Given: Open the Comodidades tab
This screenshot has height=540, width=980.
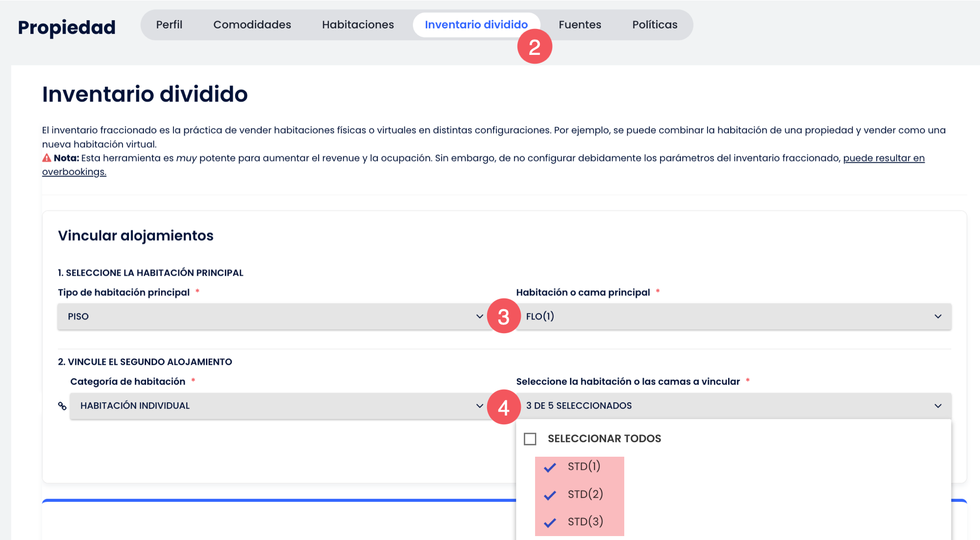Looking at the screenshot, I should (x=252, y=25).
